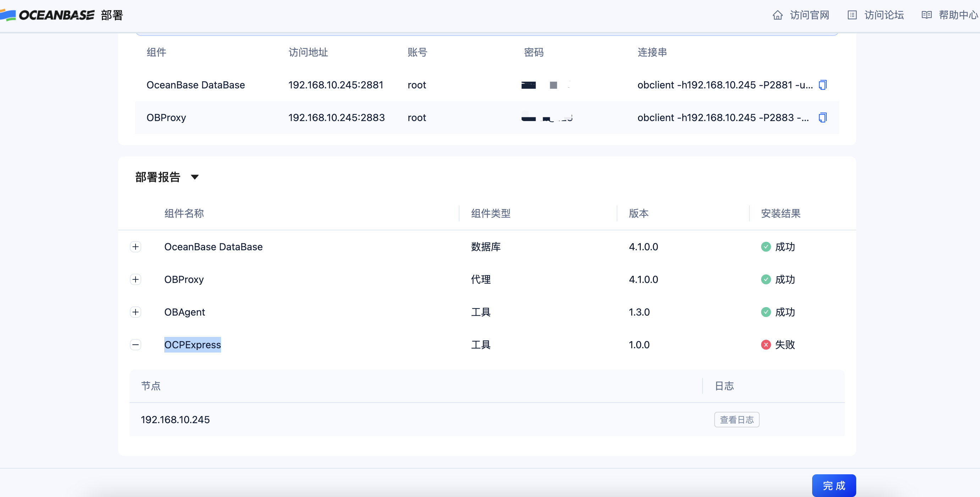Click OceanBase DataBase in the access table

196,85
